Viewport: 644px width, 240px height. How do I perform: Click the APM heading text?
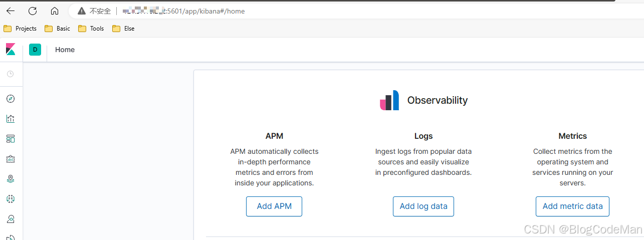click(x=274, y=136)
